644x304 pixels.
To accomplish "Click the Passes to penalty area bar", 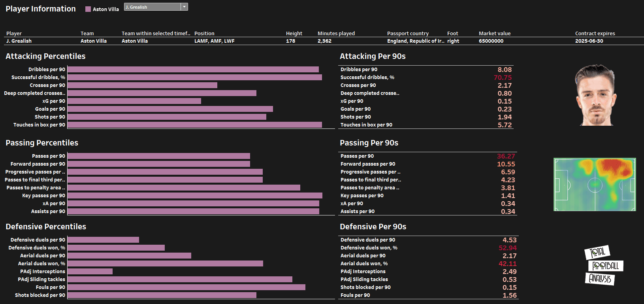I will 184,188.
